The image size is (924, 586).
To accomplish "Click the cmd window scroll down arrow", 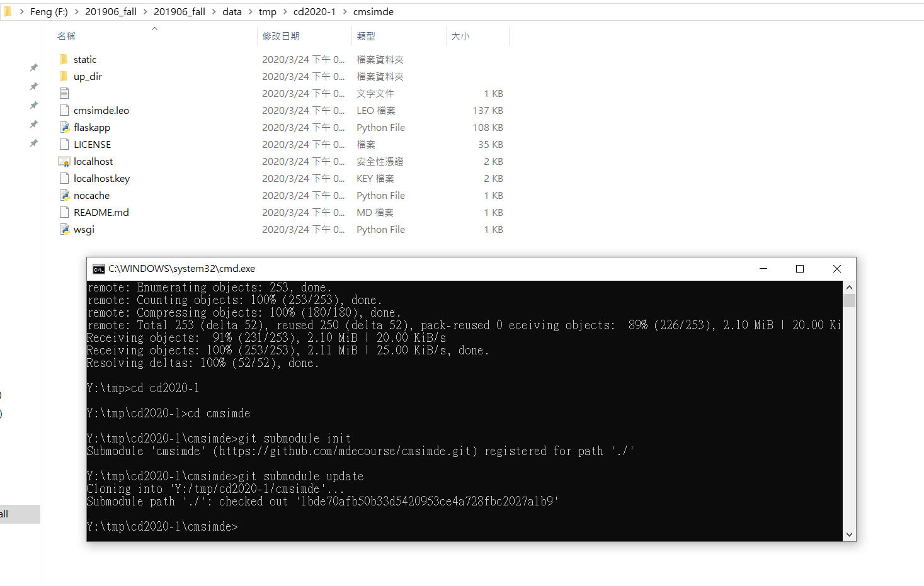I will coord(850,534).
